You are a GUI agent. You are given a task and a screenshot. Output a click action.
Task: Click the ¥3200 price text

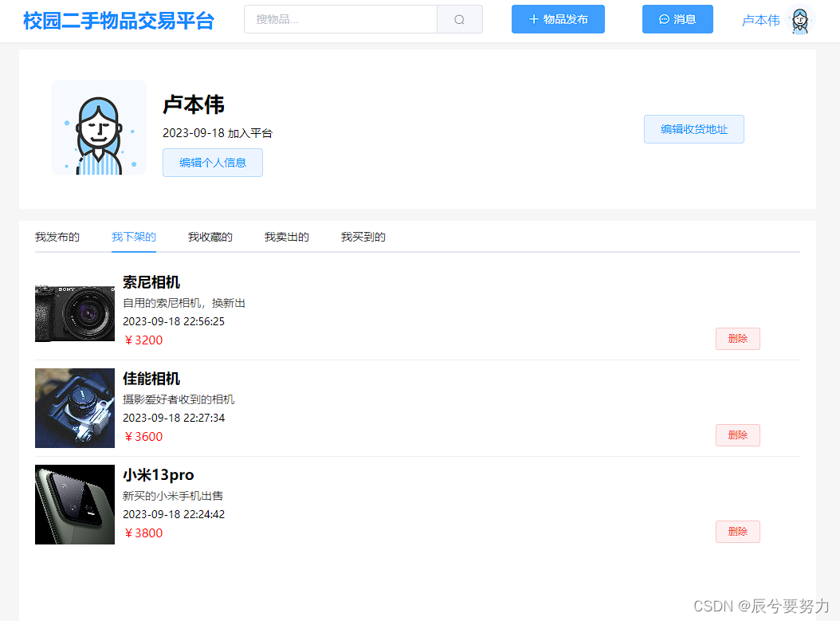(143, 340)
